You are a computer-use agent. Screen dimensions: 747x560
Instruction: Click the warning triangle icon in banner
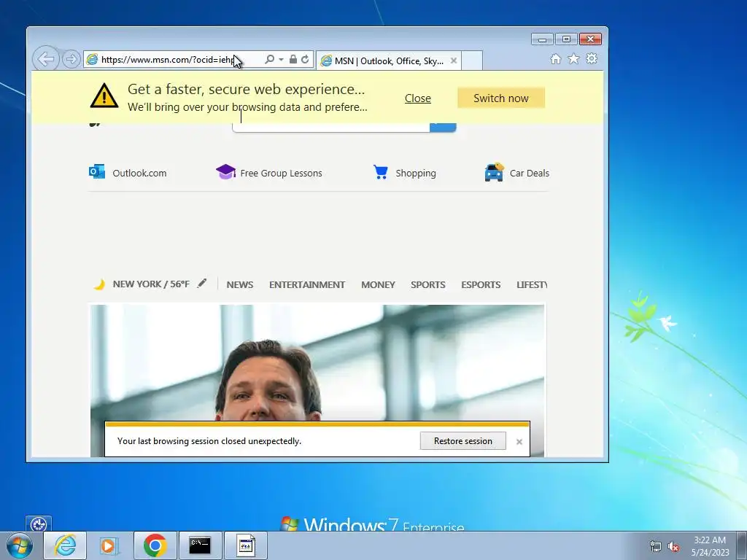pyautogui.click(x=104, y=96)
